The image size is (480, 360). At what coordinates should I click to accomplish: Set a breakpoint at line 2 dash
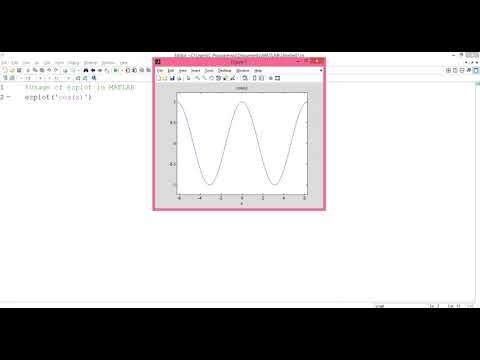(9, 97)
